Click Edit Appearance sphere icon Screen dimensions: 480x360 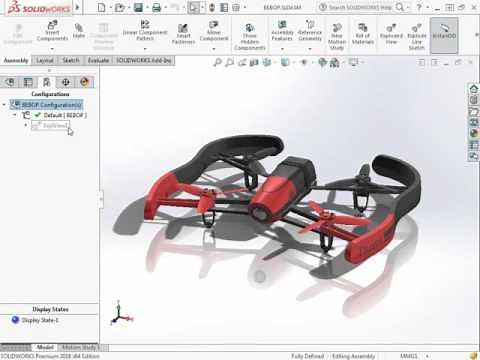coord(322,62)
